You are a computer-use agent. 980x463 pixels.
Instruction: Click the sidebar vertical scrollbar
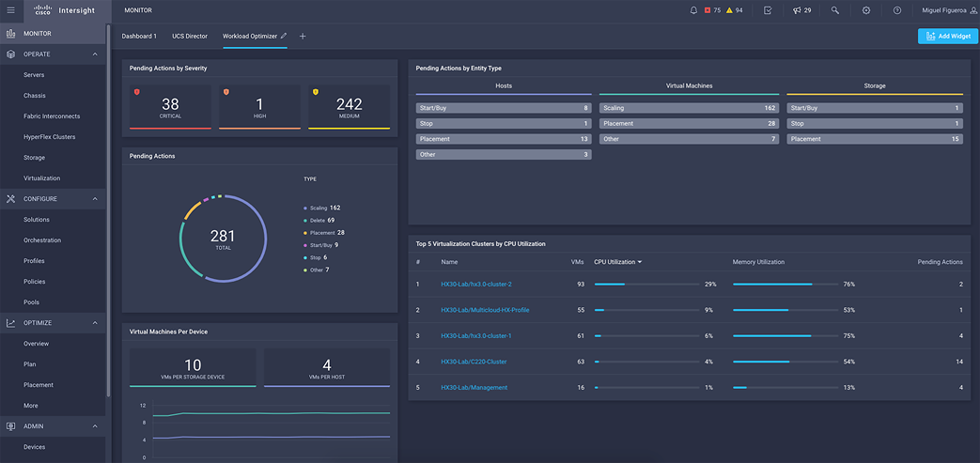(108, 210)
